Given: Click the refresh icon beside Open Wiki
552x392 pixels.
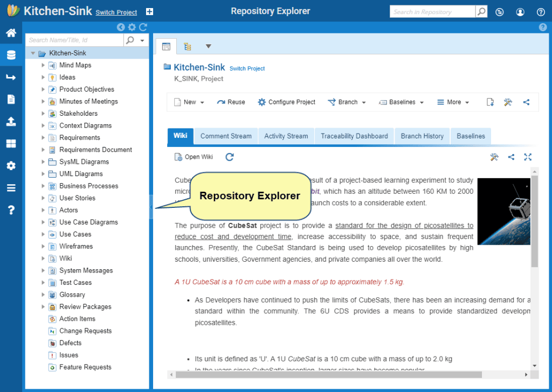Looking at the screenshot, I should (230, 157).
